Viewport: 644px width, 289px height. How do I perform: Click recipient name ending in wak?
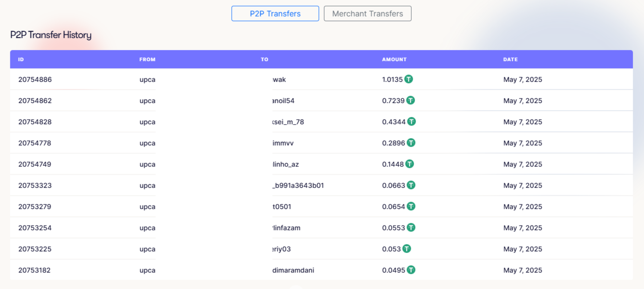279,80
